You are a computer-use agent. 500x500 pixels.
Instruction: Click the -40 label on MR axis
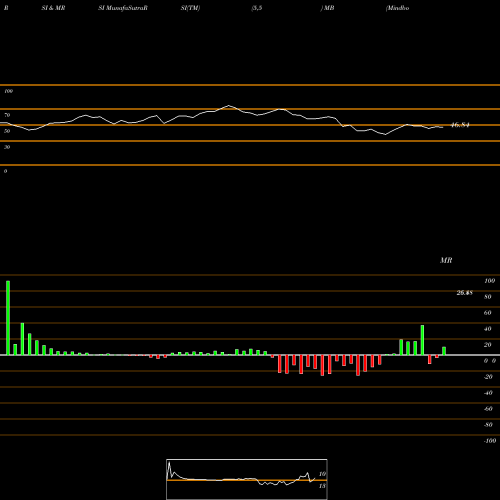[488, 393]
